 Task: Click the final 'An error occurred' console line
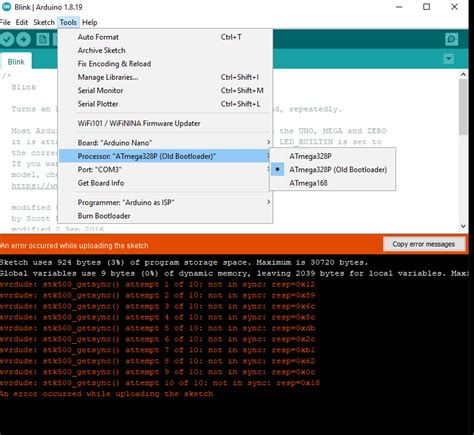pyautogui.click(x=106, y=394)
